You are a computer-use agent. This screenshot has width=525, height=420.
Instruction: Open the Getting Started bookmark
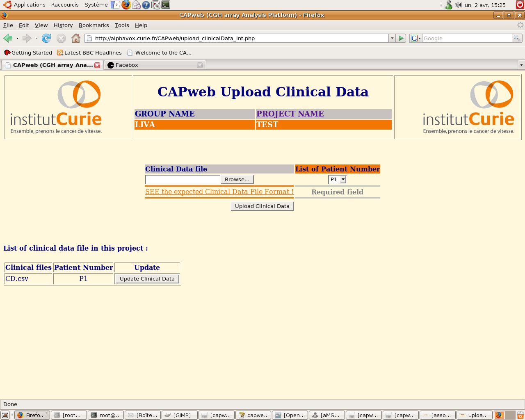coord(28,53)
